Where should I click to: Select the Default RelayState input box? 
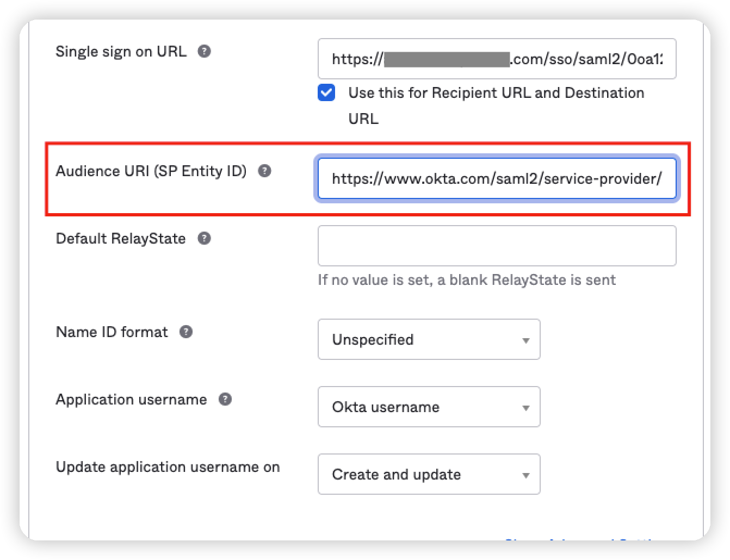click(x=497, y=246)
